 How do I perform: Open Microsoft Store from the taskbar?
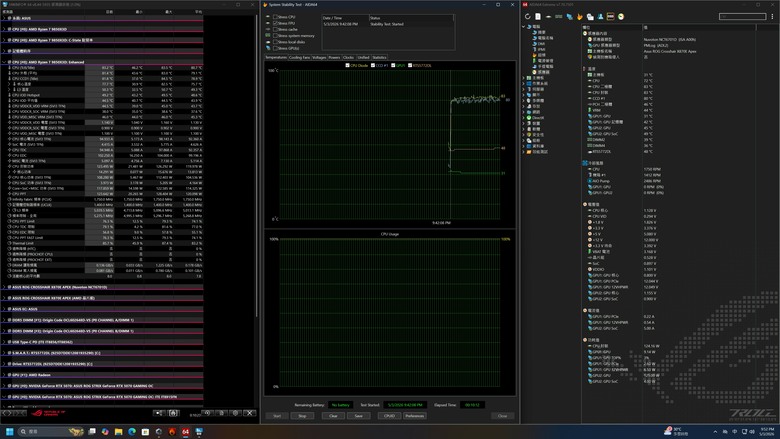(x=145, y=431)
